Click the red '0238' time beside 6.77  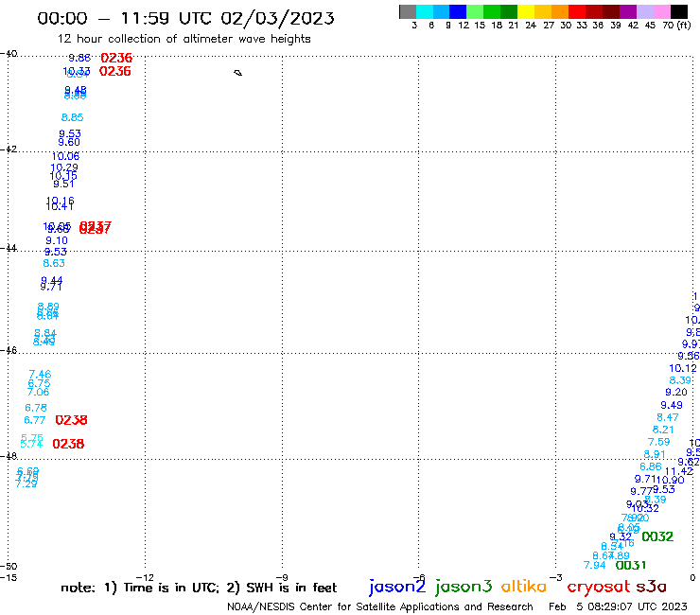72,420
